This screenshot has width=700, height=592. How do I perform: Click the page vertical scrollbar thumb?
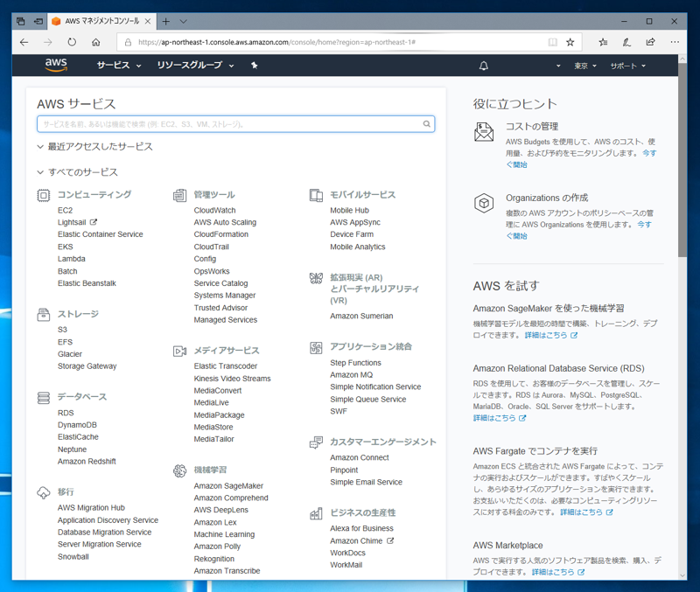tap(682, 160)
